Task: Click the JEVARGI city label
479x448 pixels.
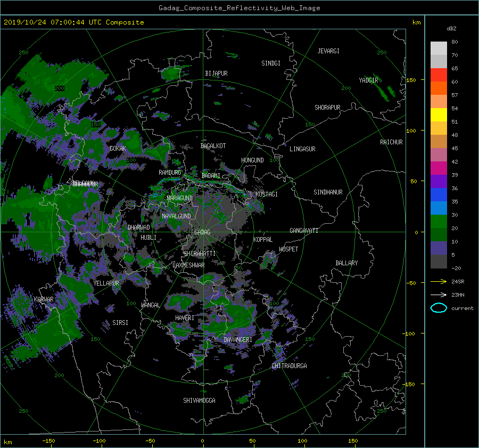Action: (x=328, y=51)
